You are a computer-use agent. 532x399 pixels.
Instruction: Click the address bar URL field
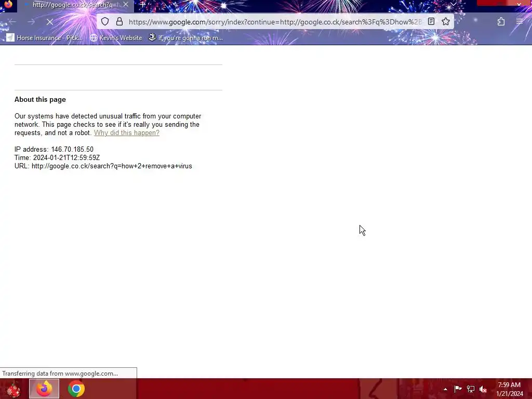pos(275,22)
